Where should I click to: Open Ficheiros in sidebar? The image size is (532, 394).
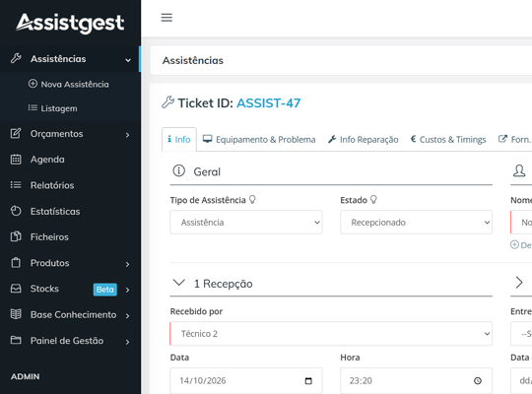49,236
